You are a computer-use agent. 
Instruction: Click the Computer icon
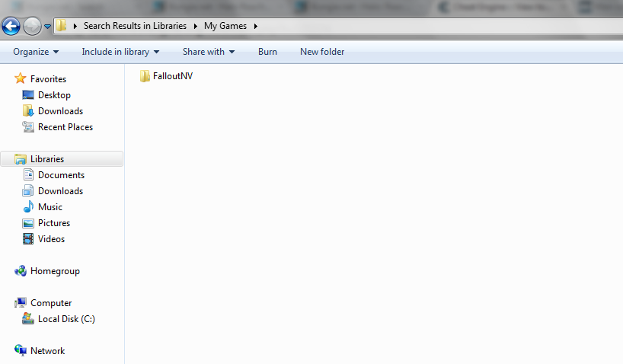coord(21,303)
